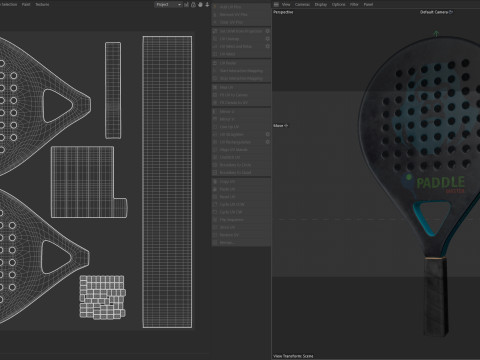Open the viewport View menu
Viewport: 480px width, 360px height.
[286, 5]
